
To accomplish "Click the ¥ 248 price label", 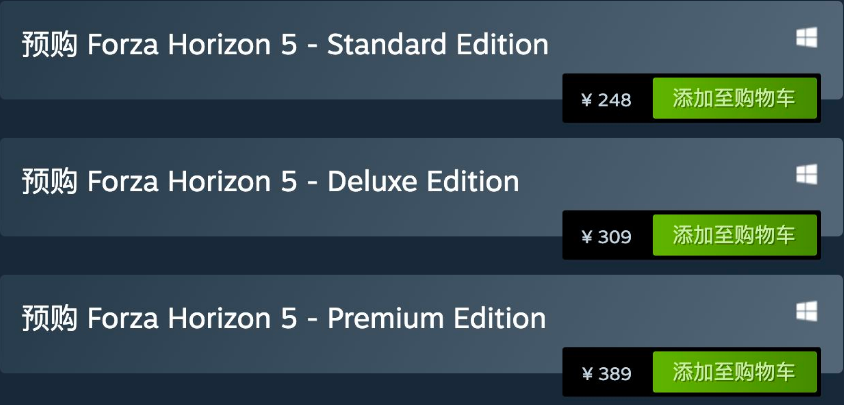I will tap(606, 100).
